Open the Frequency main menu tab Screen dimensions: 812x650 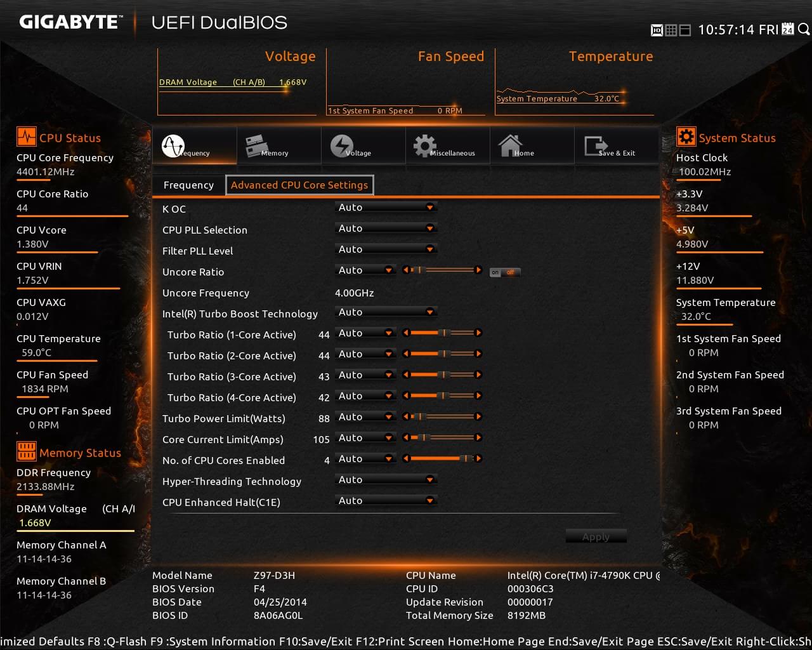coord(194,146)
